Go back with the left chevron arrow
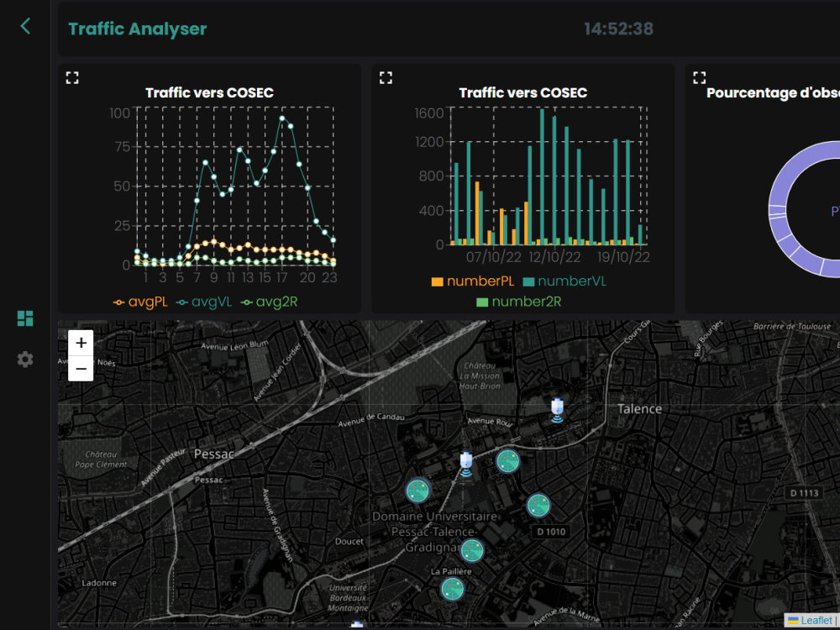This screenshot has height=630, width=840. (x=25, y=26)
